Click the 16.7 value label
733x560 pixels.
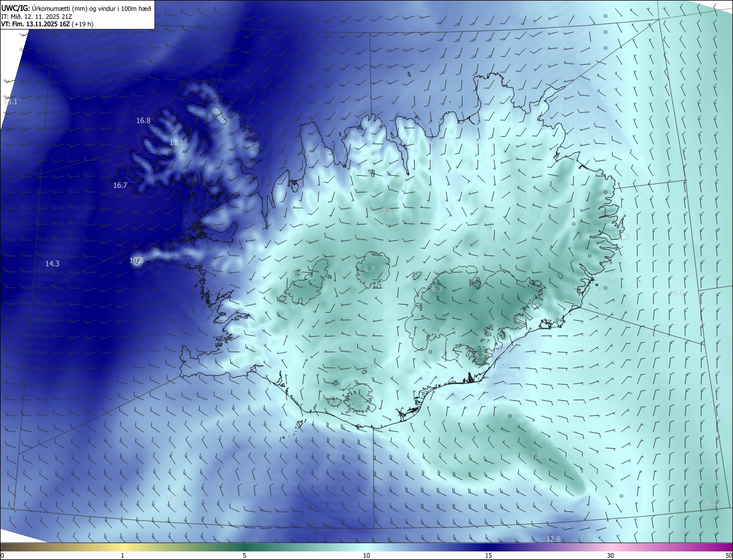(120, 186)
